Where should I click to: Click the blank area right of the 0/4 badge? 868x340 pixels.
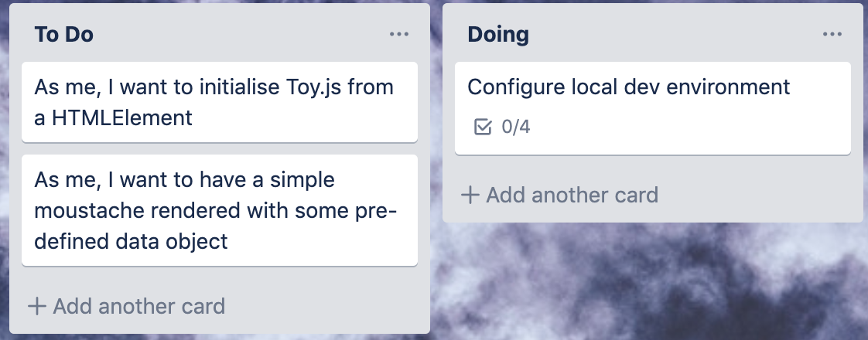point(686,127)
